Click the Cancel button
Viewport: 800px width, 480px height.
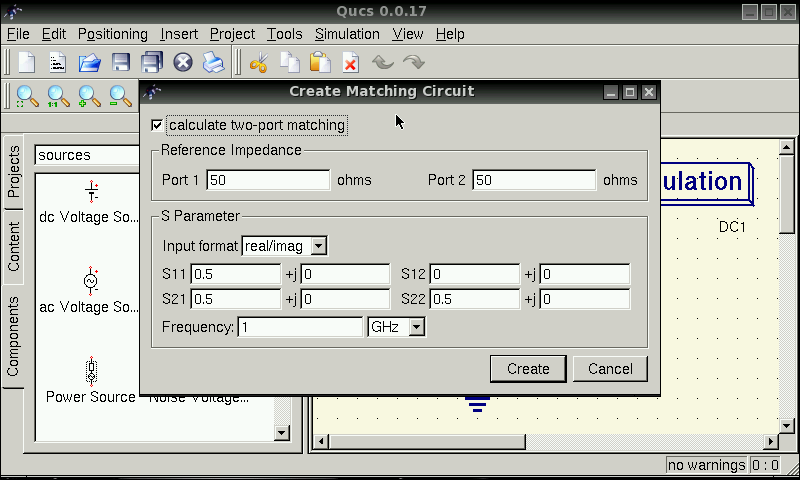point(610,369)
